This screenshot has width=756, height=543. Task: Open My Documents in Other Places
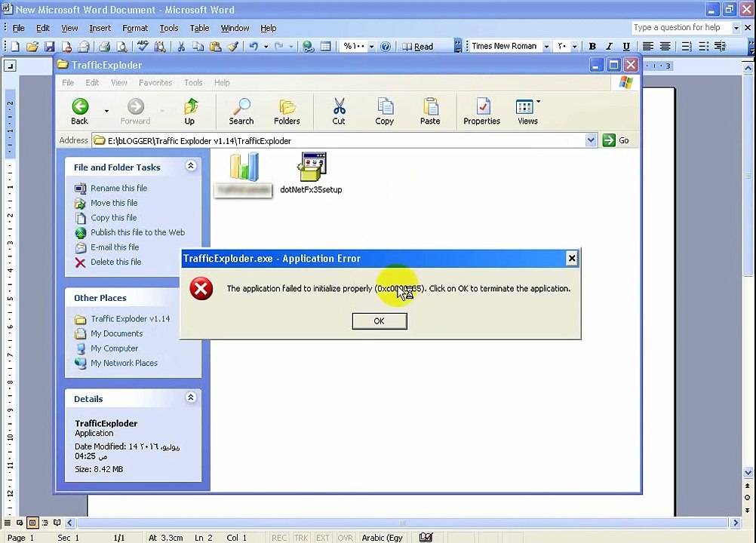tap(117, 333)
